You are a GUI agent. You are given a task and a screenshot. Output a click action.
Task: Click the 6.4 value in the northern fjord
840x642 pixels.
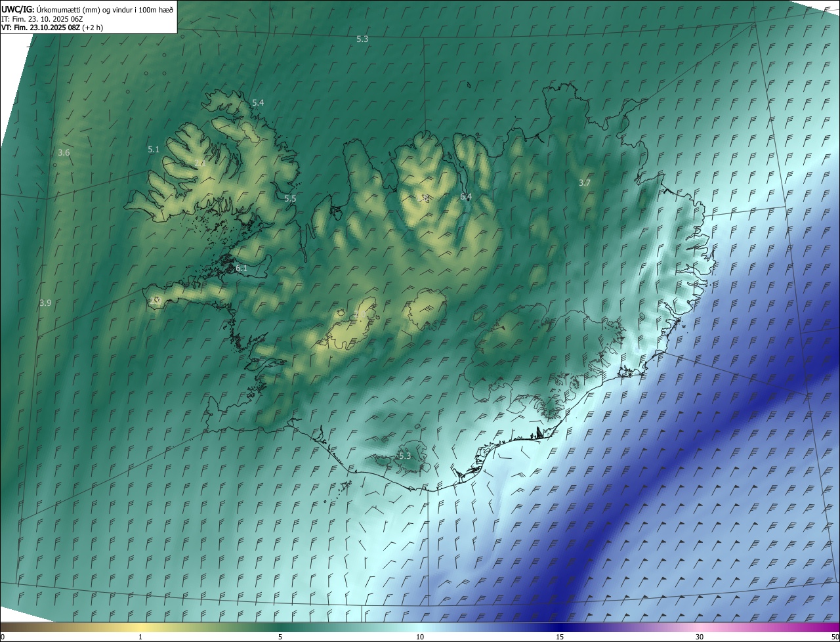[x=466, y=197]
